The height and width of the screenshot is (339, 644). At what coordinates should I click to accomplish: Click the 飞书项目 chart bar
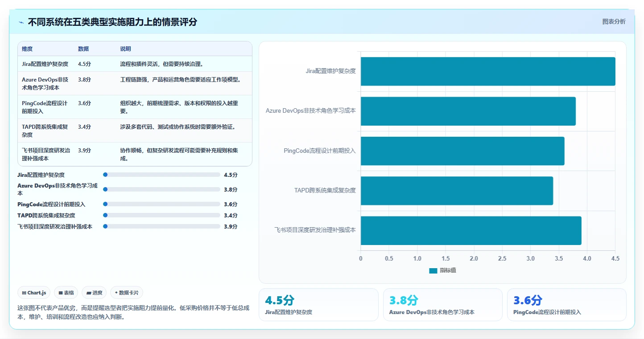coord(471,230)
